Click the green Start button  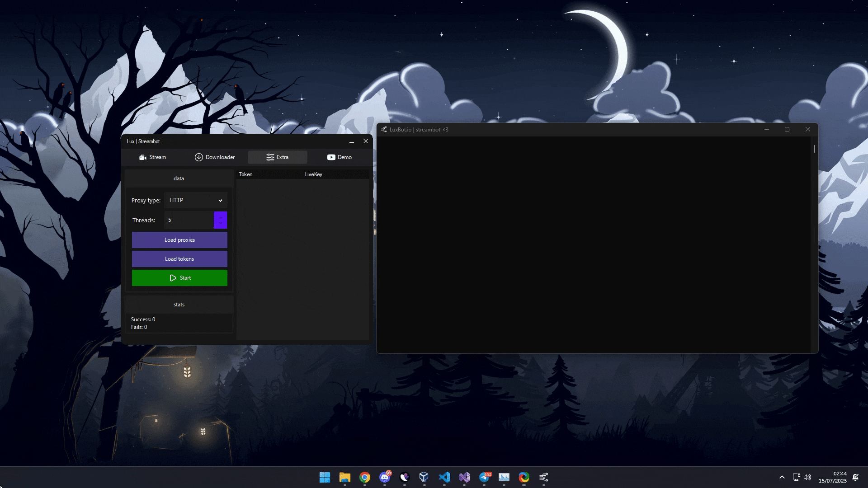pos(179,278)
